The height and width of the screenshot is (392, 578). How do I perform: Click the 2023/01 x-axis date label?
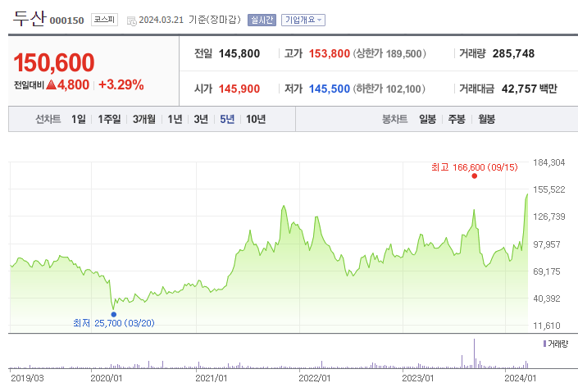[x=417, y=378]
